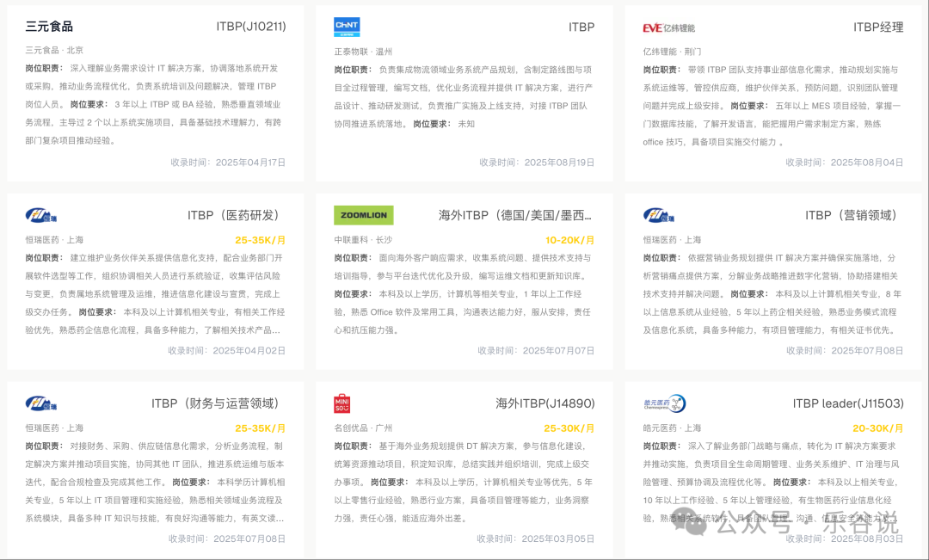Click the 恒瑞 logo on the 营销领域 card
Viewport: 929px width, 560px height.
pos(659,215)
